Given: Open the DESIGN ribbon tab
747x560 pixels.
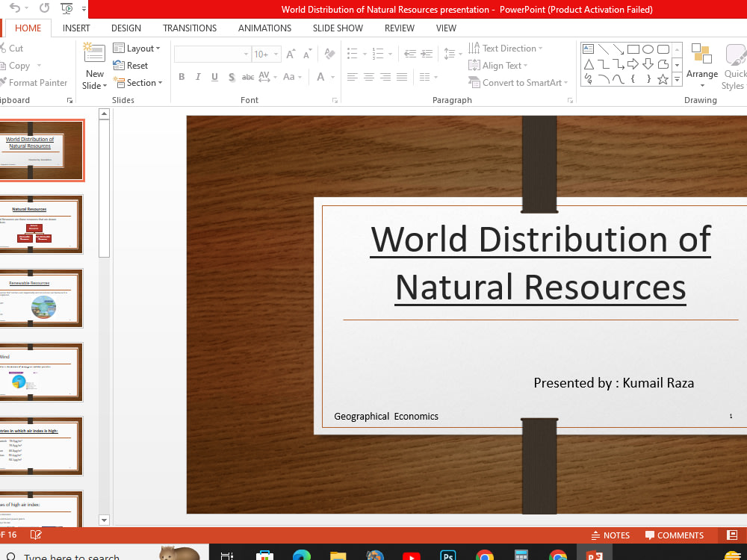Looking at the screenshot, I should pos(126,28).
